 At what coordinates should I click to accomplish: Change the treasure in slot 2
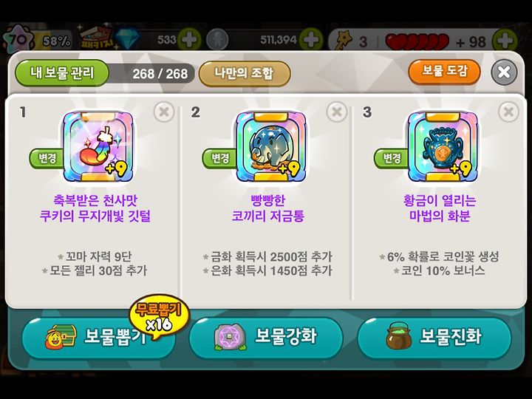tap(220, 158)
